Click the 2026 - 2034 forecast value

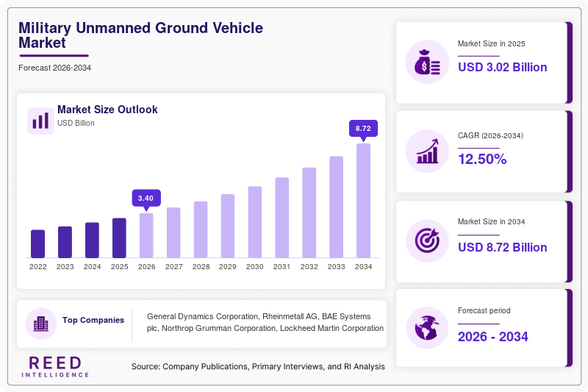[x=492, y=337]
